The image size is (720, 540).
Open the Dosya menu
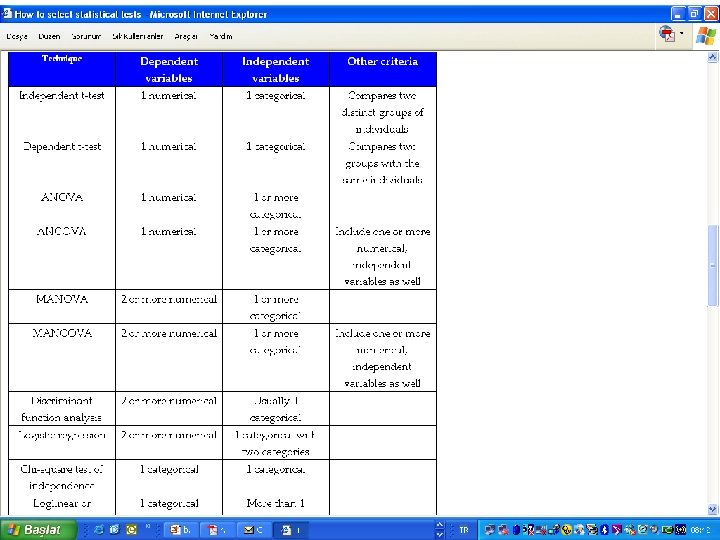(17, 36)
